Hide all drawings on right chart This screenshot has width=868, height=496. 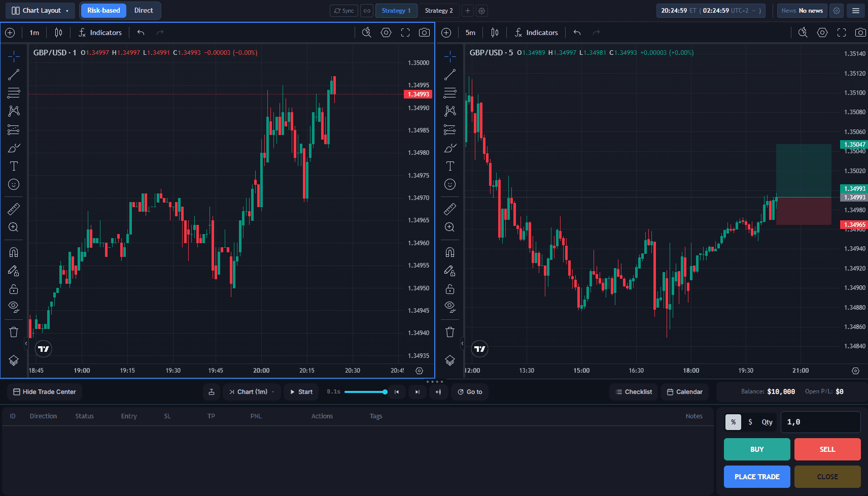coord(450,307)
